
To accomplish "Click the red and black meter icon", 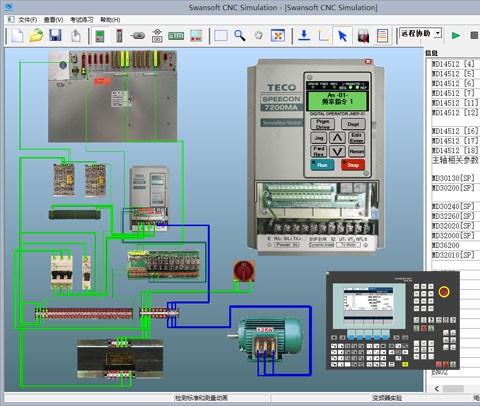I will pyautogui.click(x=363, y=36).
